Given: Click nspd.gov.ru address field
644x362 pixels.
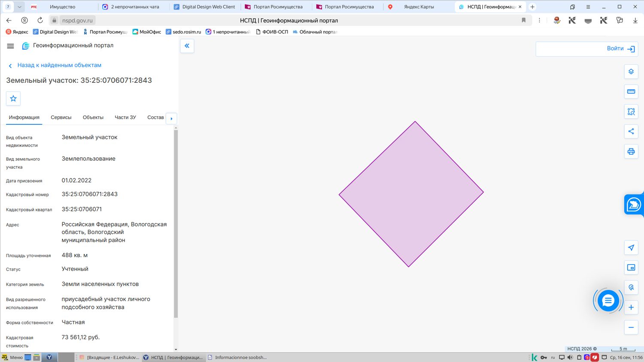Looking at the screenshot, I should 77,20.
